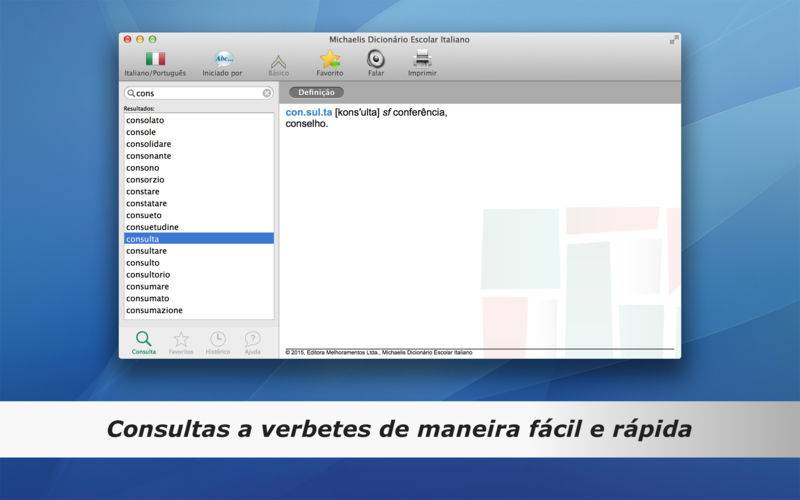Select 'consuetudine' in the results list

(199, 227)
